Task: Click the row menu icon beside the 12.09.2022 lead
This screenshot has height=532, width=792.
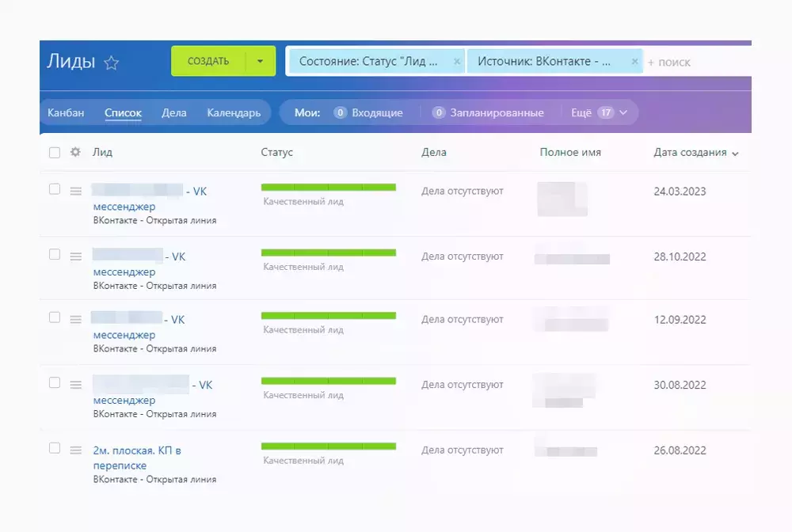Action: 75,319
